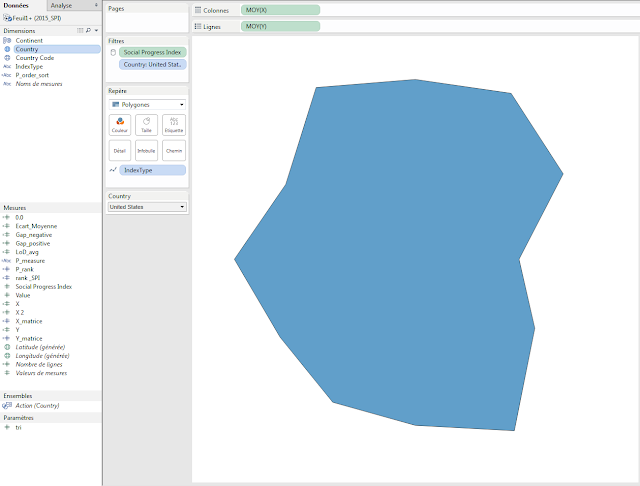This screenshot has width=640, height=486.
Task: Open the Polygones mark type dropdown
Action: pos(147,105)
